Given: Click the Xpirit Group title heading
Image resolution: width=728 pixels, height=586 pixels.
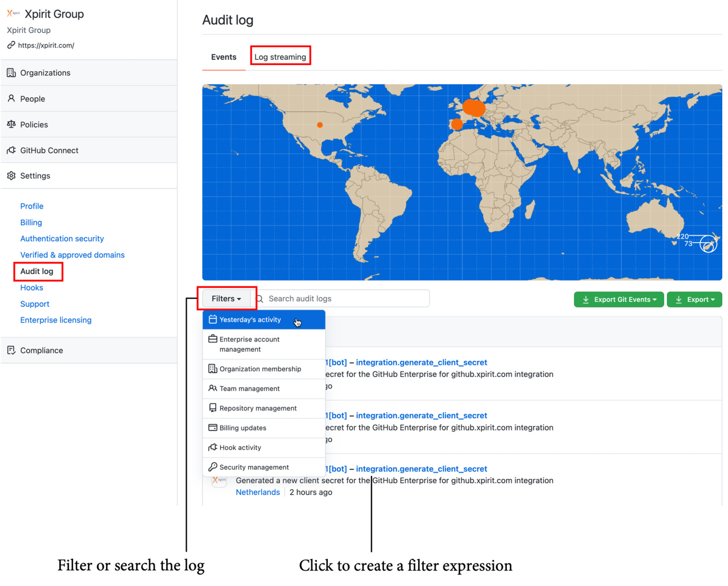Looking at the screenshot, I should tap(54, 14).
